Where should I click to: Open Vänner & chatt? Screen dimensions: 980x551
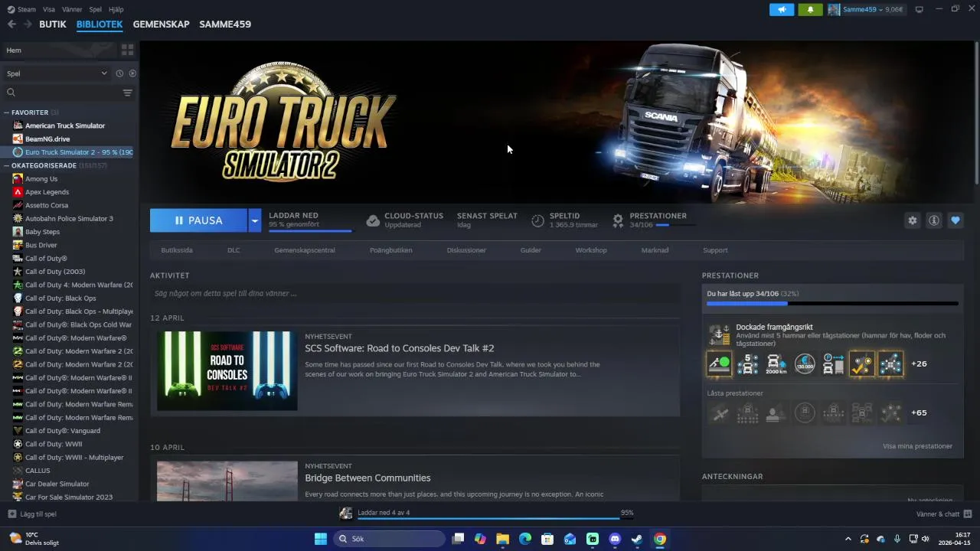[944, 514]
